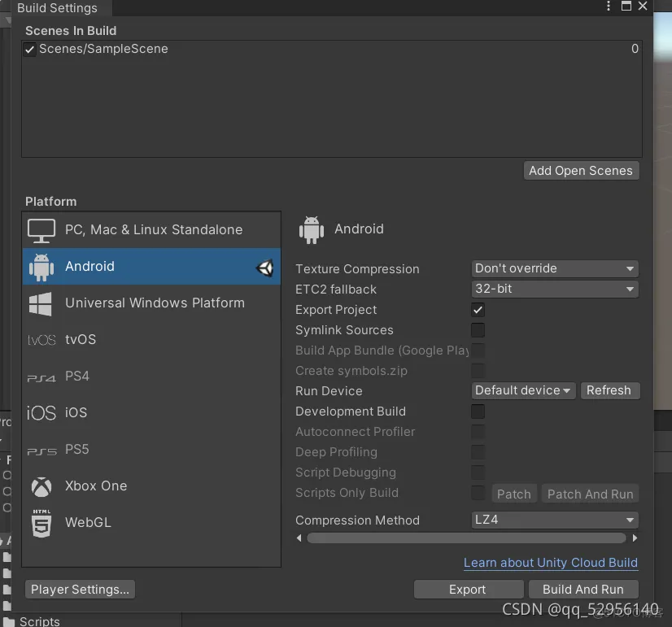Viewport: 672px width, 627px height.
Task: Click the Android robot icon in platform list
Action: (x=41, y=267)
